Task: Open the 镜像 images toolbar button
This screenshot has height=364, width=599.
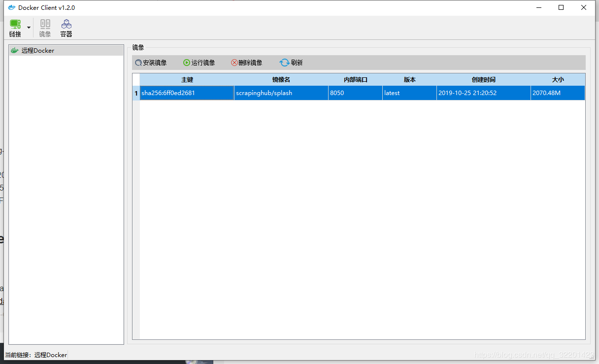Action: (45, 28)
